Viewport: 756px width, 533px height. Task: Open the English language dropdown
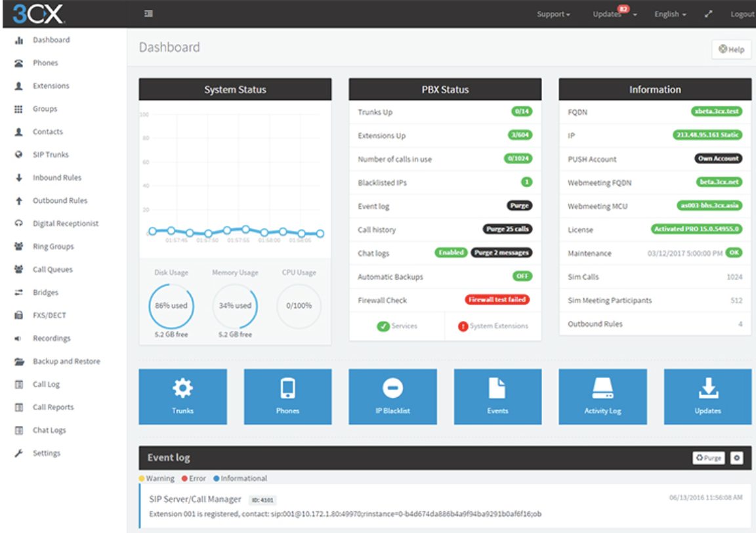tap(670, 14)
